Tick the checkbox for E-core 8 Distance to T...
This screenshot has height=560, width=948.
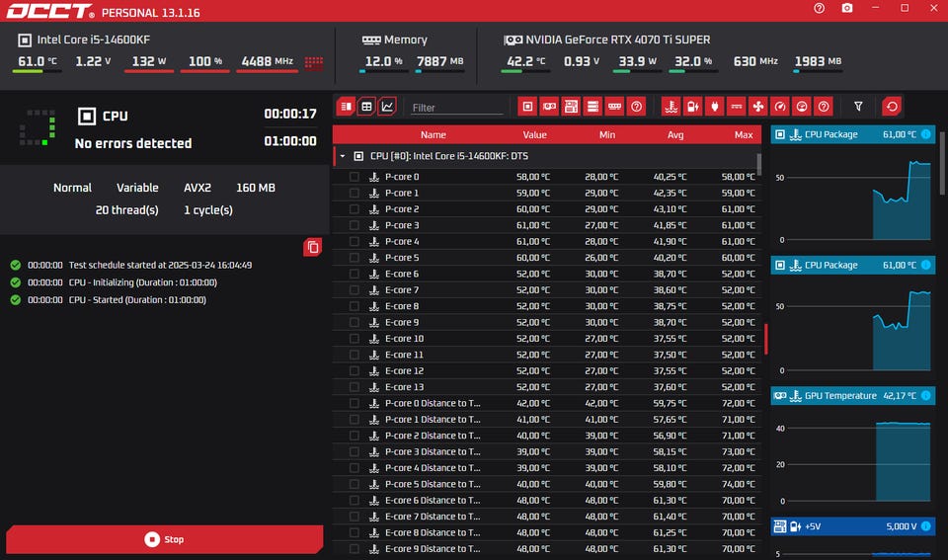tap(355, 532)
